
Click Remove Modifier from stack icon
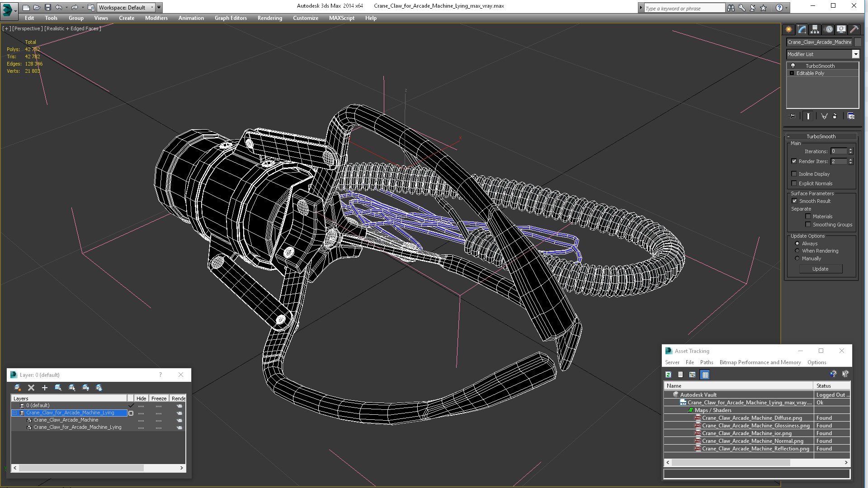pos(835,116)
